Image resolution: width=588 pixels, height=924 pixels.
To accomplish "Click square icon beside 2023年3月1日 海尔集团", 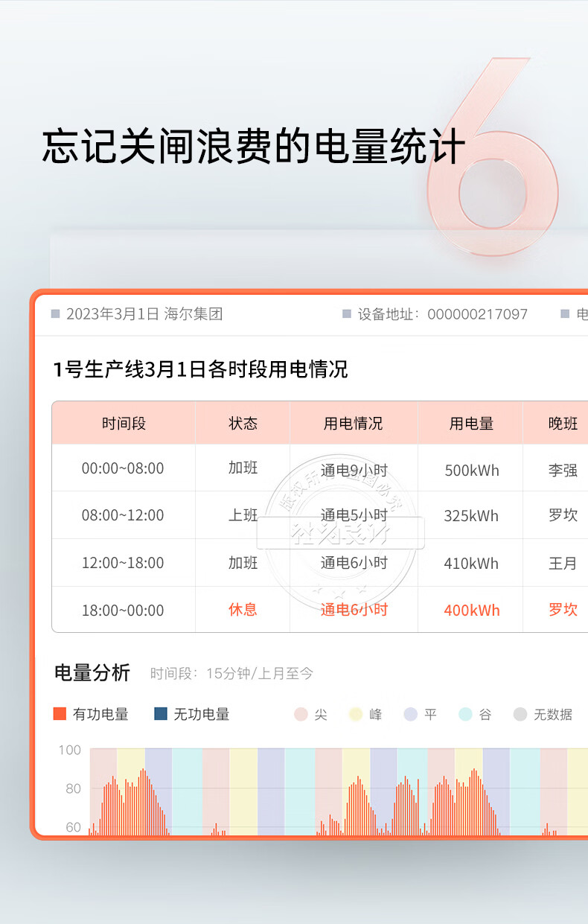I will point(55,314).
